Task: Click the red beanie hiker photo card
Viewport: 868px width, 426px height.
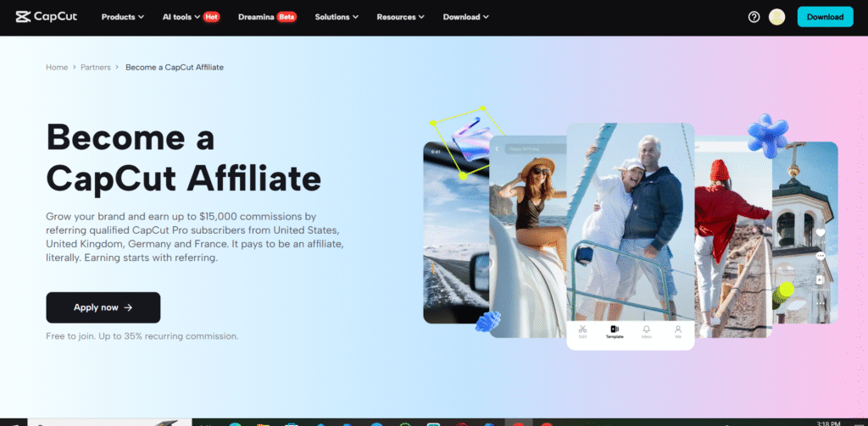Action: (x=733, y=238)
